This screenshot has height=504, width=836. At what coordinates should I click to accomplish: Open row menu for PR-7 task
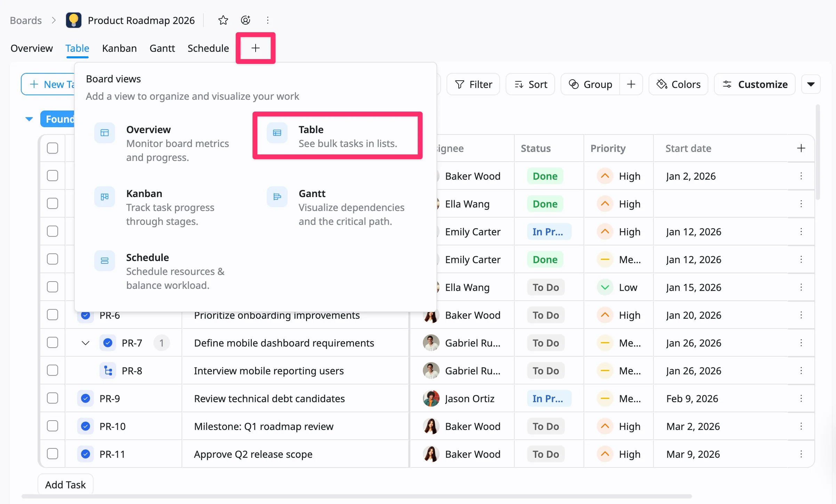801,343
